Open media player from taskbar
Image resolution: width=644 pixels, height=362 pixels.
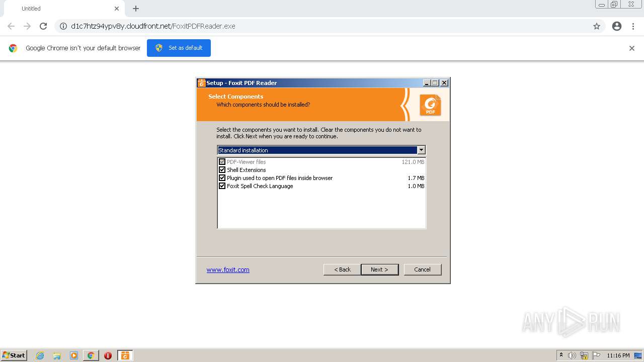[74, 355]
